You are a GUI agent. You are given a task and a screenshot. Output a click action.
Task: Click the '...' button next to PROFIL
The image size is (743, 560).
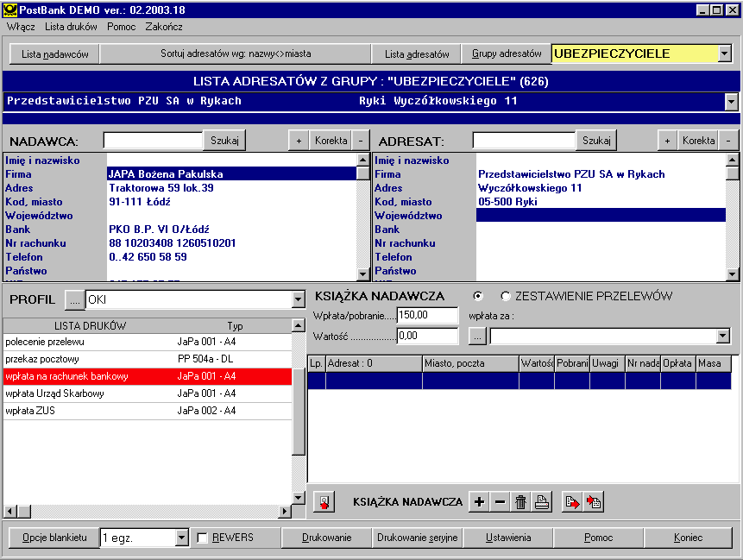75,300
